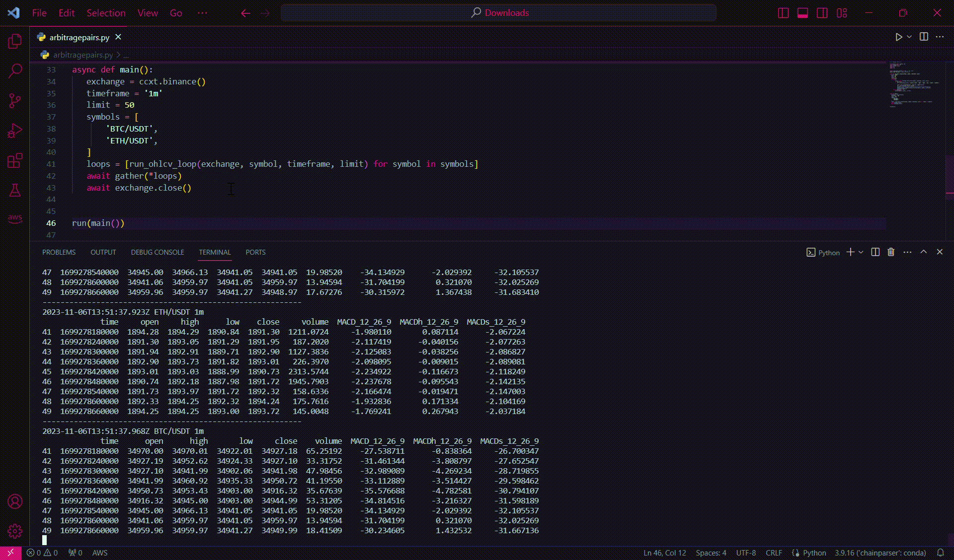Screen dimensions: 954x560
Task: Open editor More Actions ellipsis
Action: pyautogui.click(x=940, y=37)
